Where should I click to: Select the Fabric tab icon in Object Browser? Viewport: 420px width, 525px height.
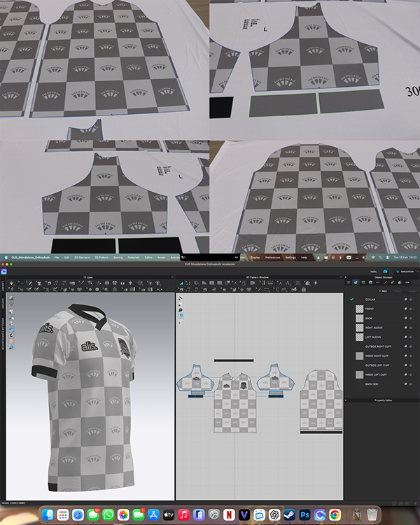356,282
